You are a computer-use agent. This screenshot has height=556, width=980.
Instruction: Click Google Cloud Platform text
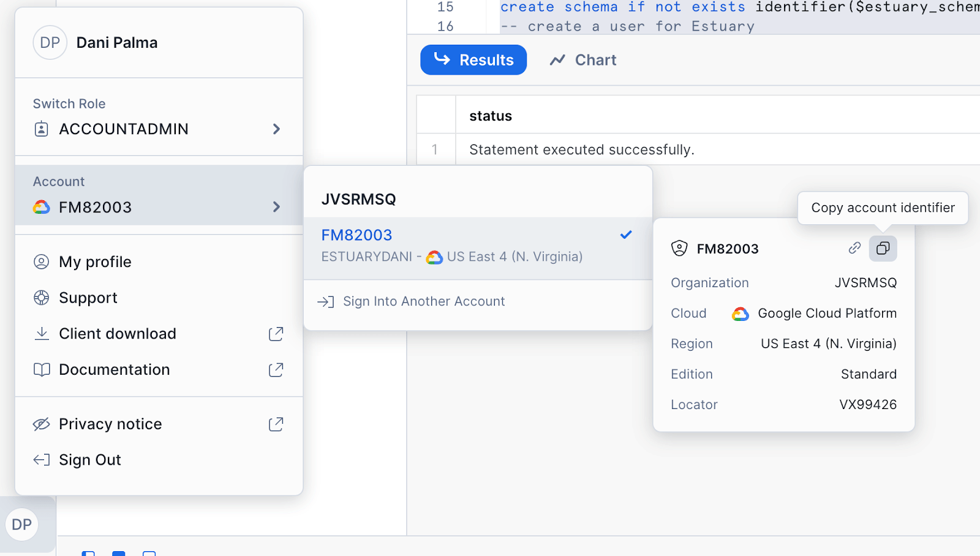[x=827, y=314]
